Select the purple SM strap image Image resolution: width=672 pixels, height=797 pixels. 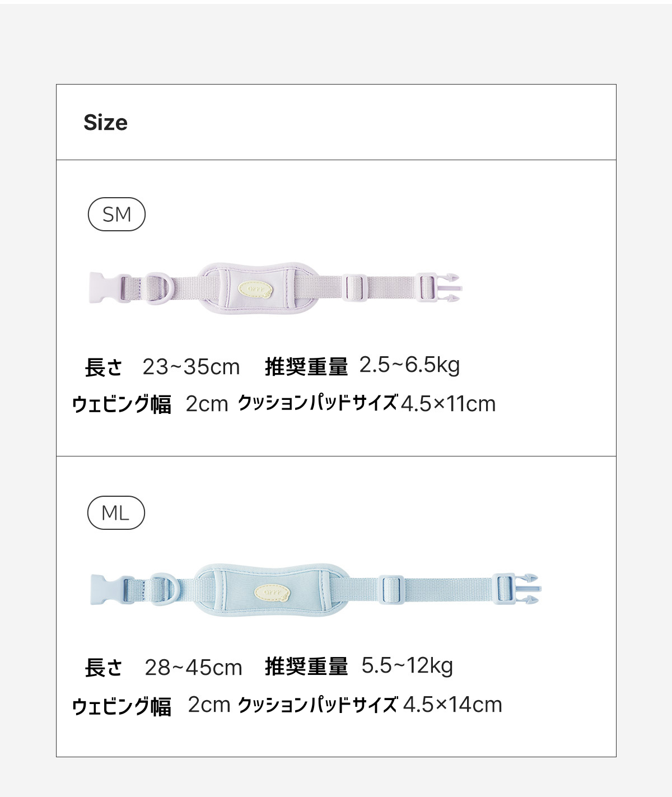click(275, 288)
